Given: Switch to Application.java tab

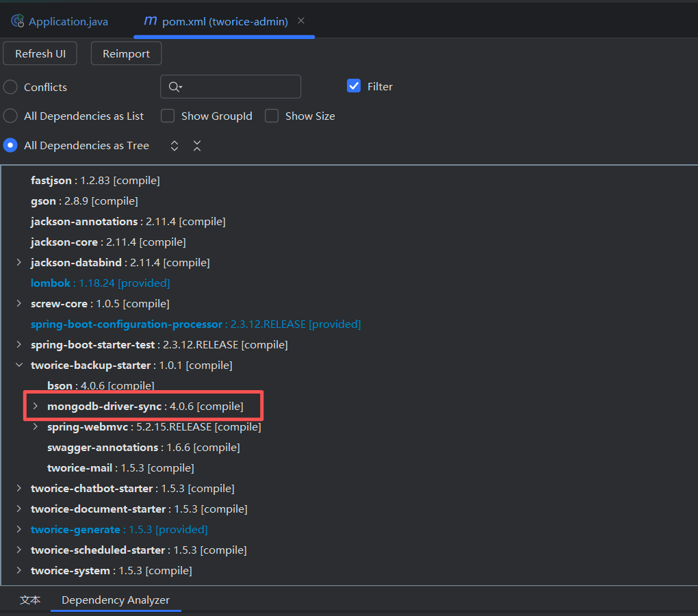Looking at the screenshot, I should coord(60,21).
